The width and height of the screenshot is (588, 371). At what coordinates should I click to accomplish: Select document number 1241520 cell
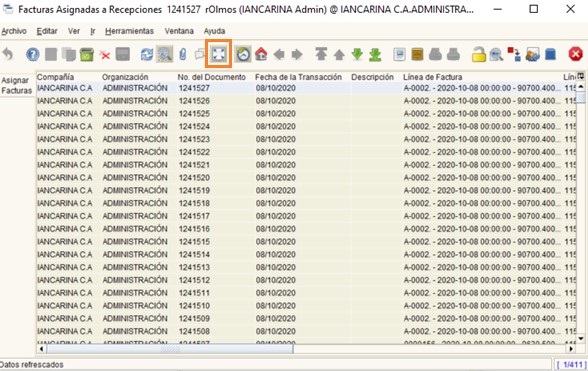point(215,177)
